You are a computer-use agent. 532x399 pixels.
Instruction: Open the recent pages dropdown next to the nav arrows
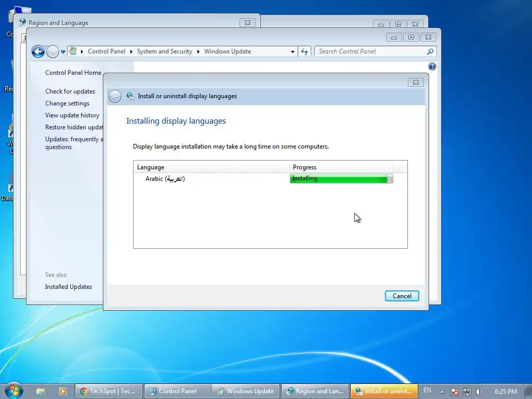[x=63, y=52]
